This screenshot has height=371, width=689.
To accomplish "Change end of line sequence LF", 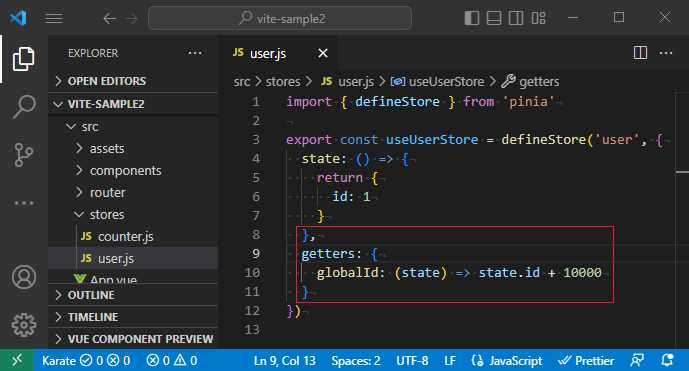I will [450, 360].
